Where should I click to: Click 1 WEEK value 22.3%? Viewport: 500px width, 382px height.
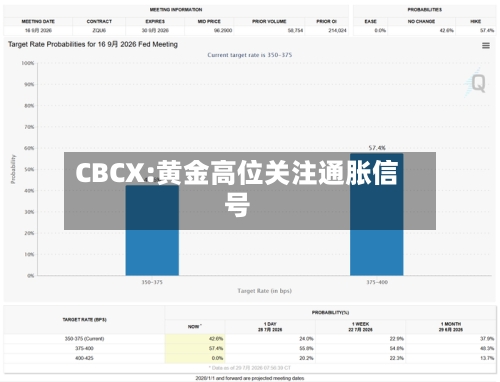[x=397, y=358]
